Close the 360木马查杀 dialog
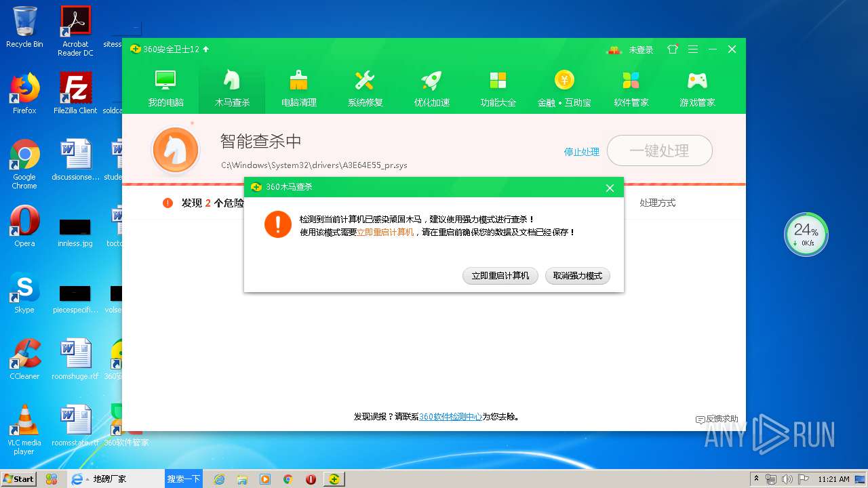868x488 pixels. point(610,188)
